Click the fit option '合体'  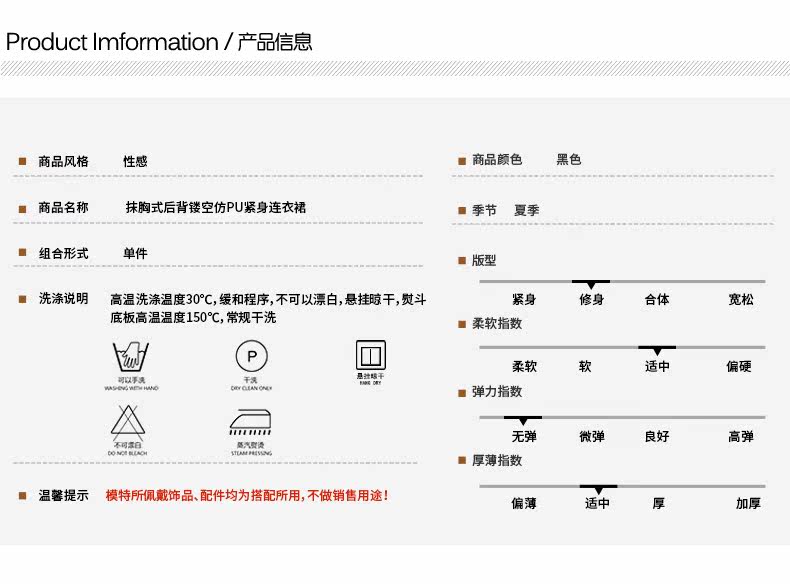coord(657,299)
